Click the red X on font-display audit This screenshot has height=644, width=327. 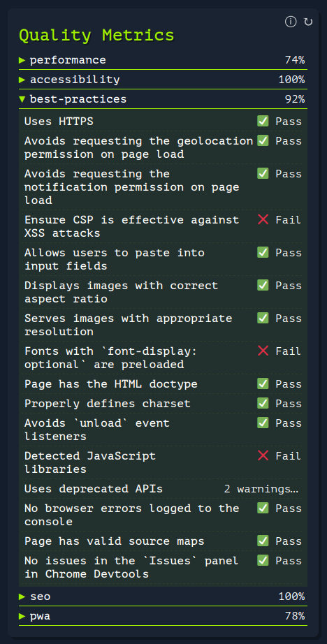point(263,351)
